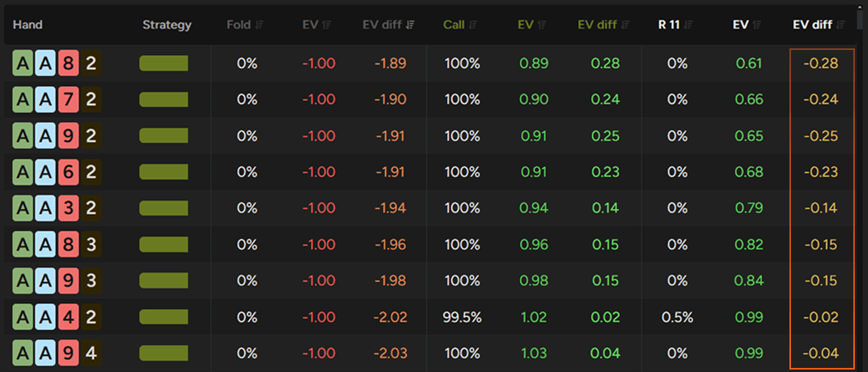This screenshot has width=868, height=372.
Task: Click the "-2.03" EV diff value
Action: tap(391, 354)
